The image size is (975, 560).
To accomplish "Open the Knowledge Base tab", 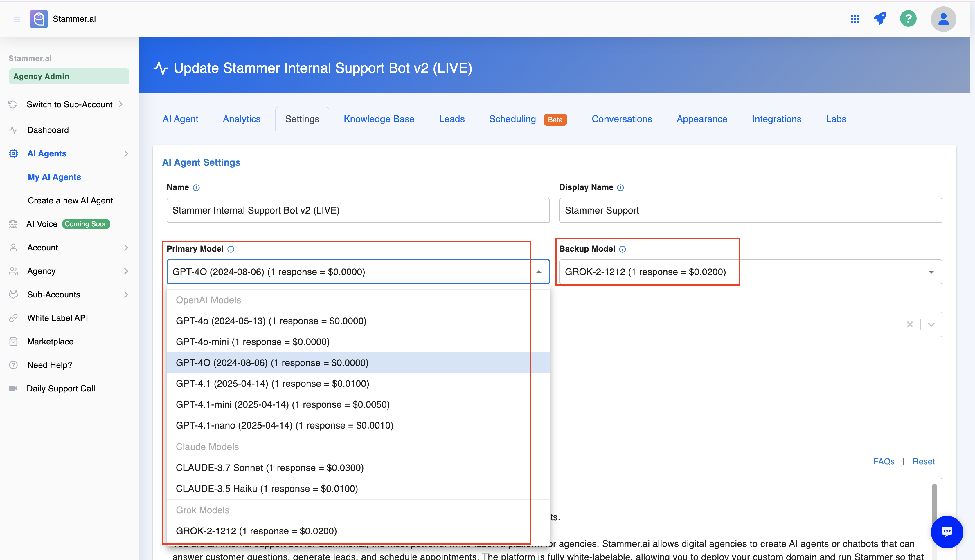I will coord(379,119).
